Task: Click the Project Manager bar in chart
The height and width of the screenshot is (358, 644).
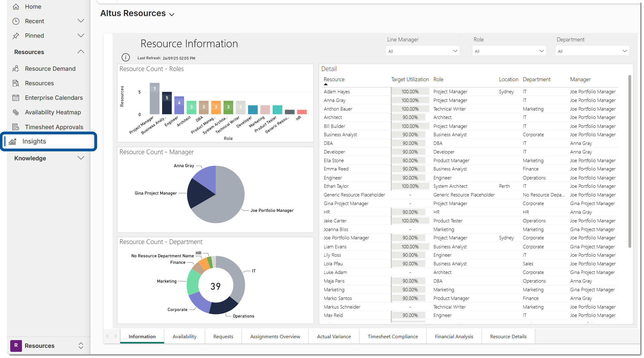Action: click(x=154, y=99)
